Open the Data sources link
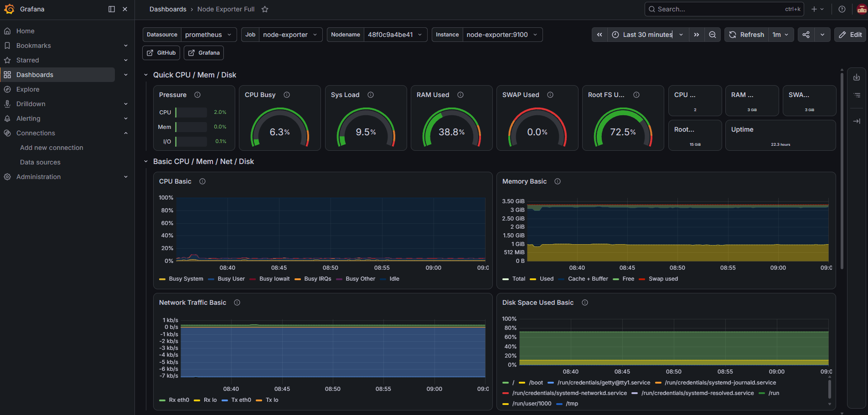Screen dimensions: 868x415 40,162
